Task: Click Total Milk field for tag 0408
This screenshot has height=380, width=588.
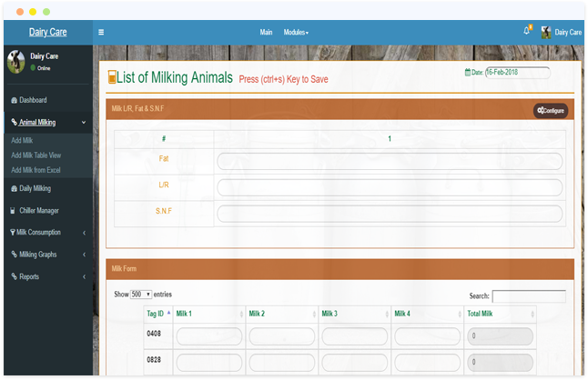Action: point(500,336)
